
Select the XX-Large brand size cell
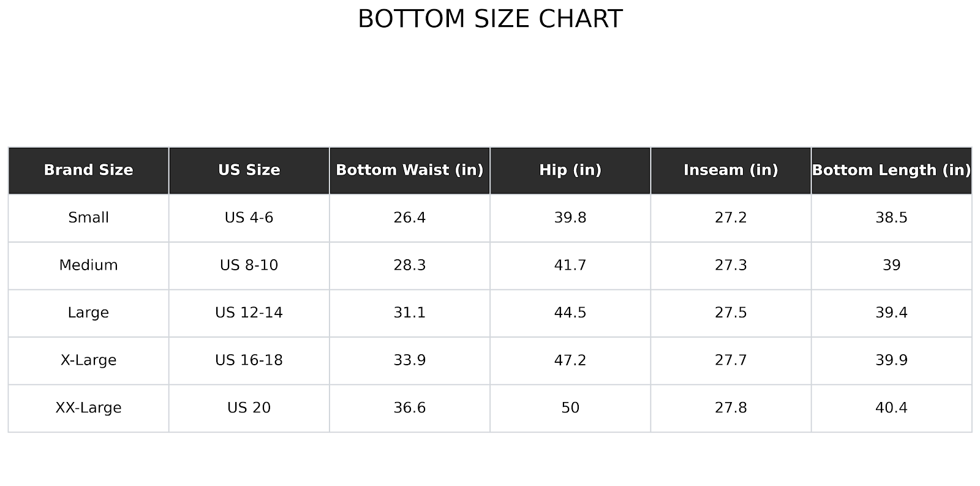(88, 408)
